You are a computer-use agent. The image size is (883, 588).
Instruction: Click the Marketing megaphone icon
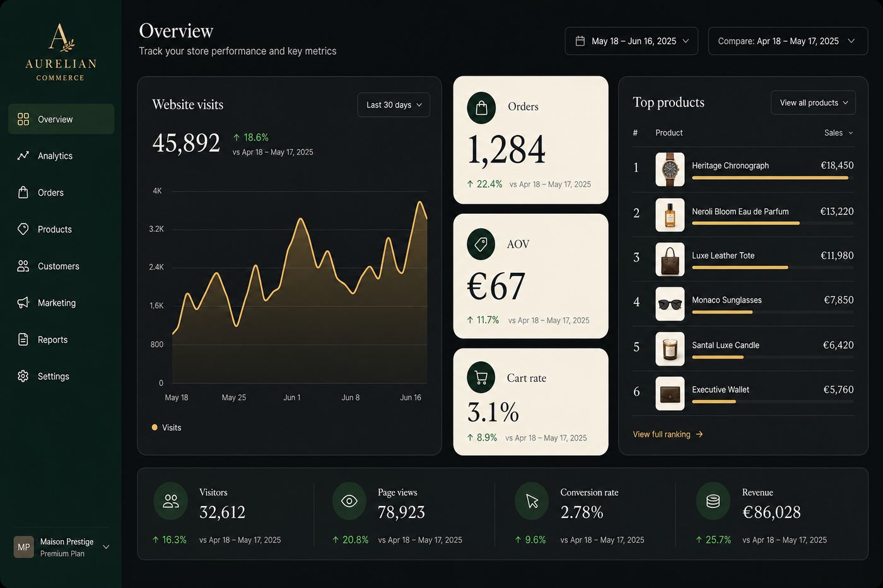tap(23, 303)
